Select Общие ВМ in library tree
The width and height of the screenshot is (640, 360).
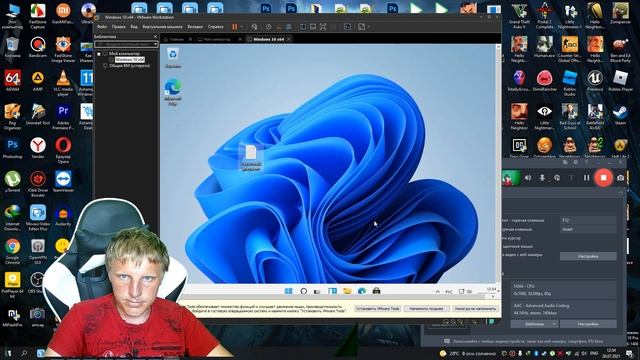click(x=129, y=66)
